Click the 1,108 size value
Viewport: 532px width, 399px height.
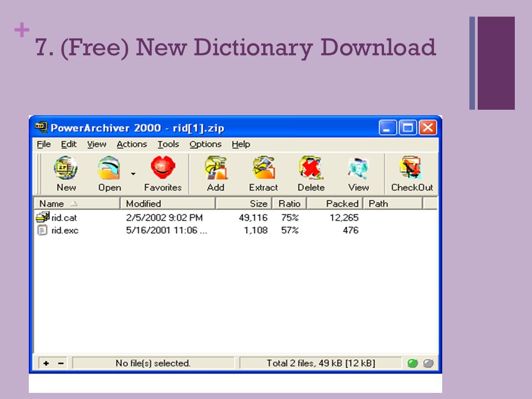[x=256, y=231]
